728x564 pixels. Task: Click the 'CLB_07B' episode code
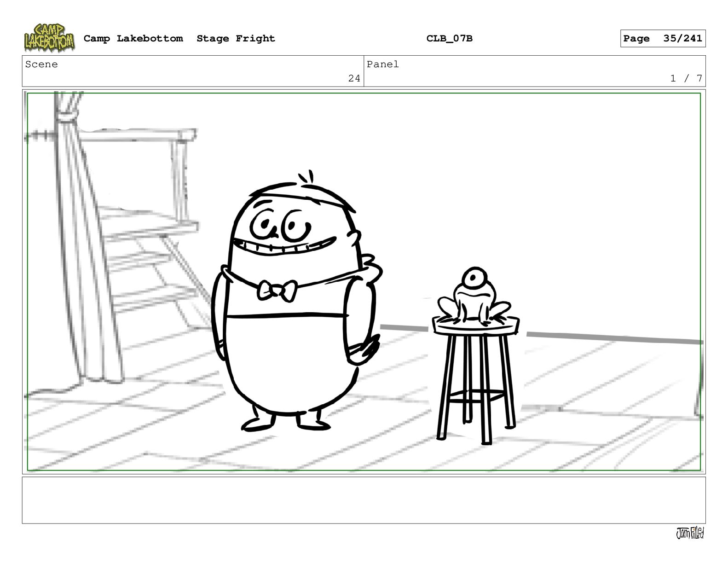(449, 39)
